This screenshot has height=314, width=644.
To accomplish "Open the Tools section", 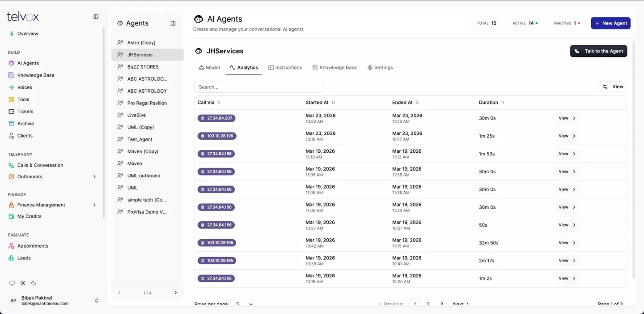I will point(23,99).
